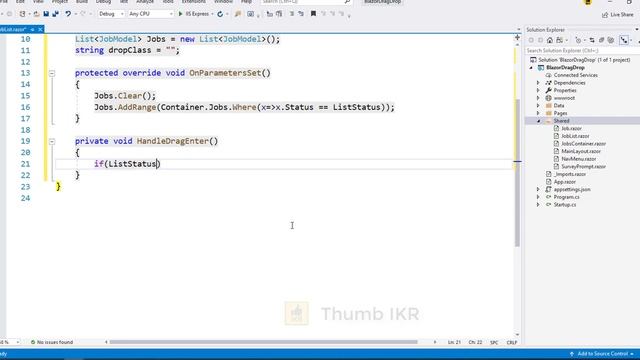Click in the Search Solution Explorer field
The image size is (640, 360).
(x=582, y=51)
